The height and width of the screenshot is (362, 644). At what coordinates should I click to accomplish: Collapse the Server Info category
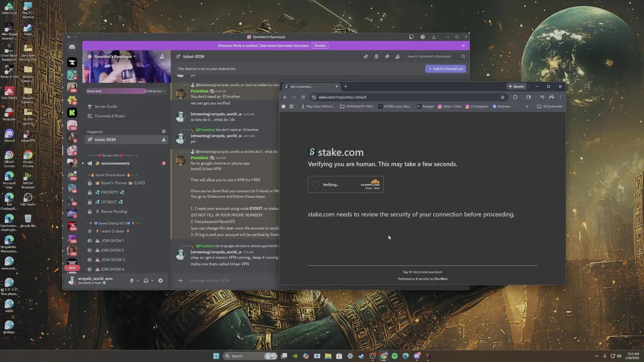point(112,155)
